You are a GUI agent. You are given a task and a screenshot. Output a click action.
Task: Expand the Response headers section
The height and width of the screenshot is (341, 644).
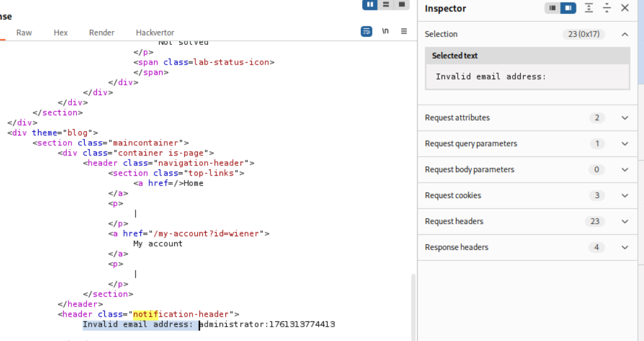(x=625, y=247)
